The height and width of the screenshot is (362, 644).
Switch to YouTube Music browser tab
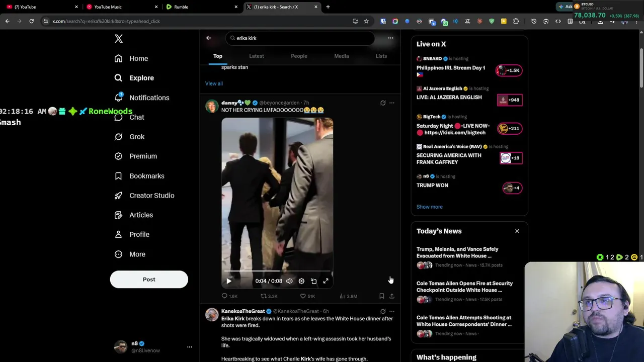[x=121, y=7]
